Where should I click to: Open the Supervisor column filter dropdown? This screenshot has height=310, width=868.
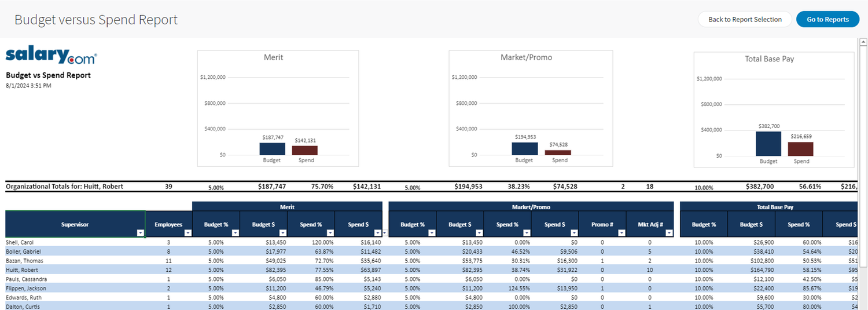pos(140,233)
